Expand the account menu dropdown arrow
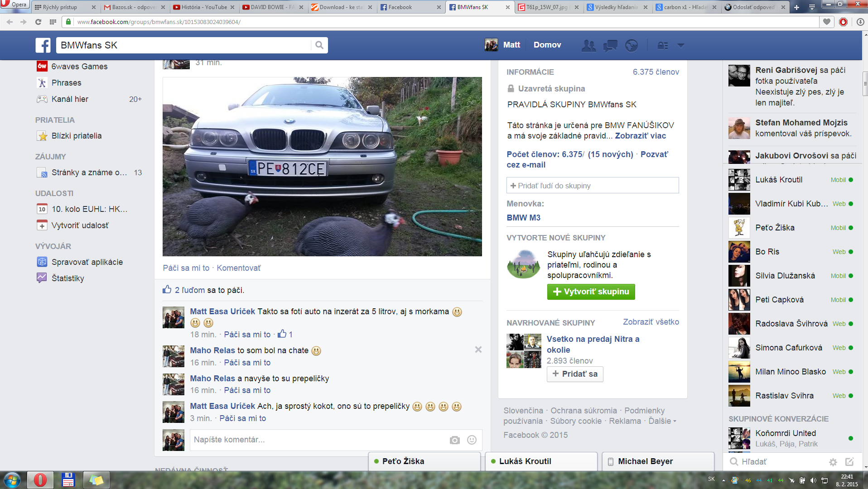 pyautogui.click(x=680, y=45)
